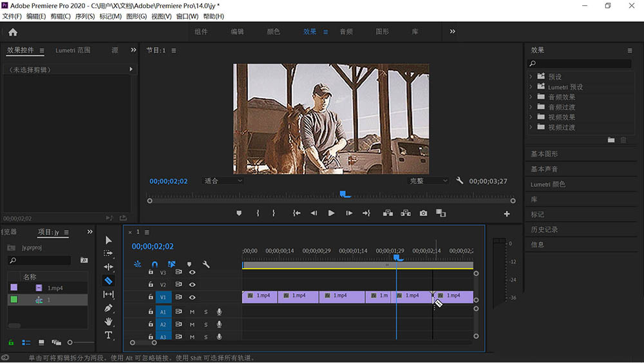Click the Export Frame camera icon
Image resolution: width=644 pixels, height=363 pixels.
point(423,213)
